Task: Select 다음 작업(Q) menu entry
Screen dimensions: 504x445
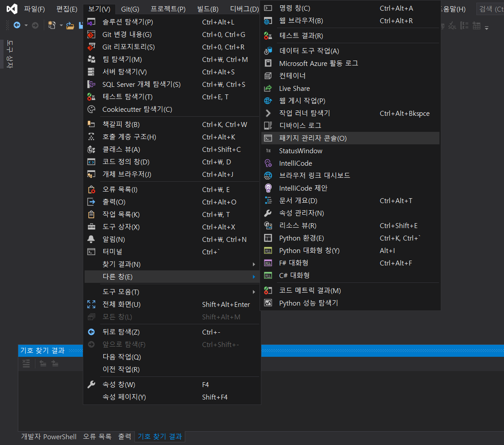Action: point(172,357)
